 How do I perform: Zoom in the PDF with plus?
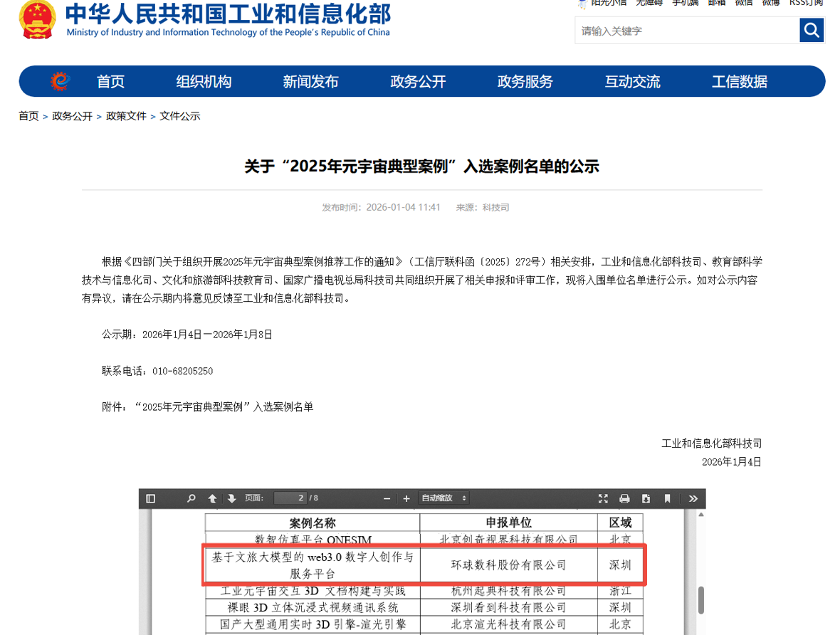(406, 498)
